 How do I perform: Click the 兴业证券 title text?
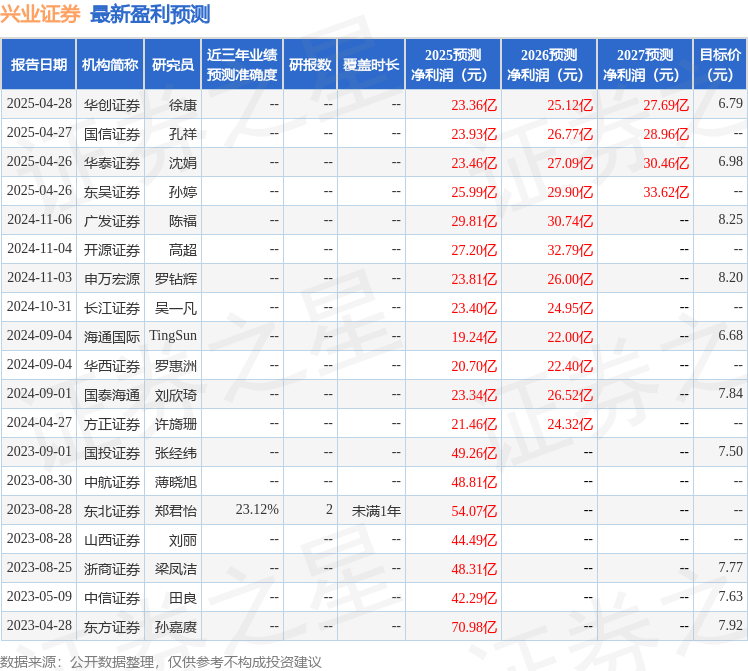(40, 14)
